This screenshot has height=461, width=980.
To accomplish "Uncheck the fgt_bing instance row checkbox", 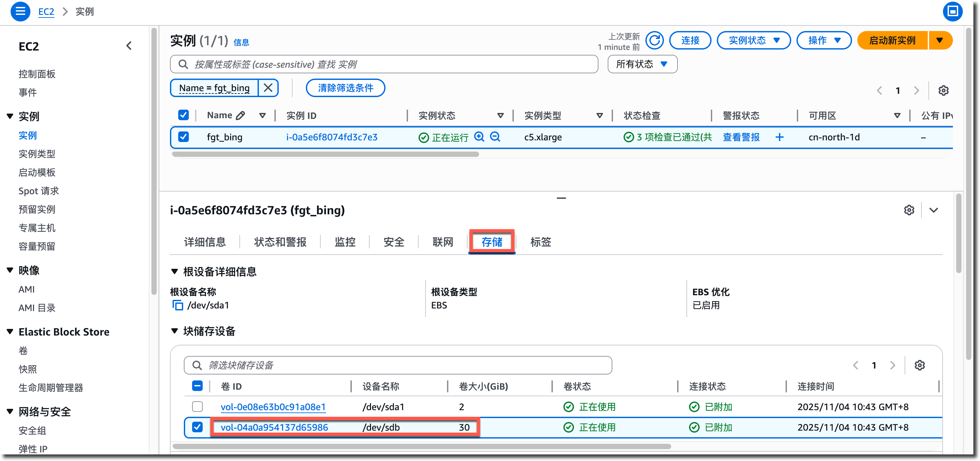I will (x=184, y=137).
